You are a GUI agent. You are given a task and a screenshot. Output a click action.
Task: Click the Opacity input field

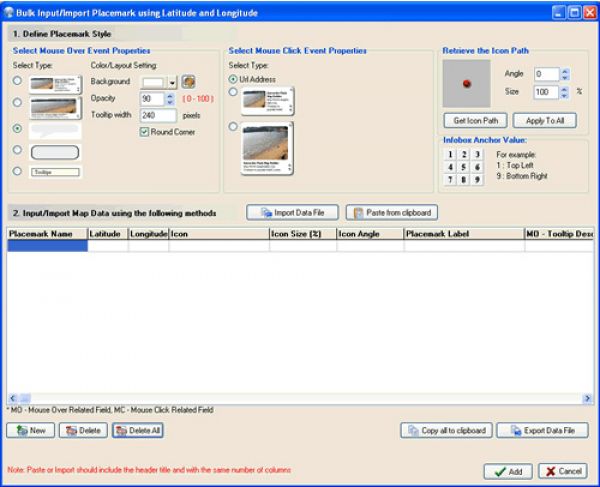[x=152, y=99]
